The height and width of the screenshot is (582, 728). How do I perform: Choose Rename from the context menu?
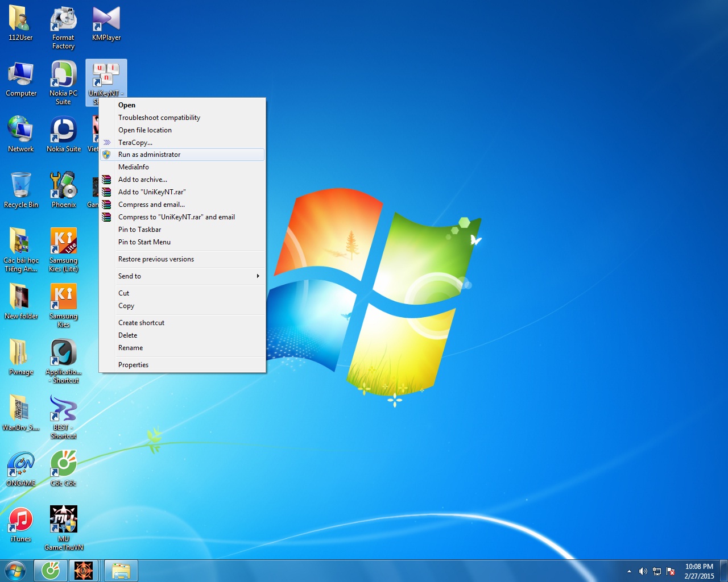pos(182,348)
